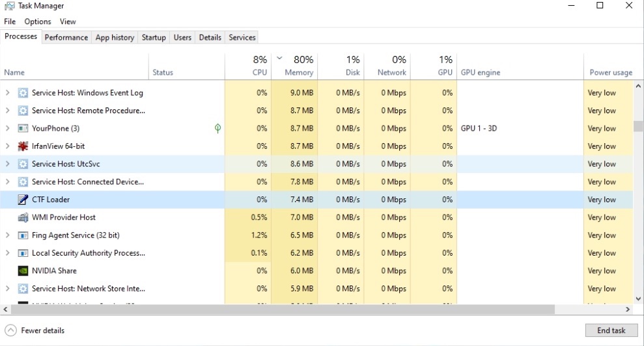644x346 pixels.
Task: Open the Options menu
Action: coord(38,21)
